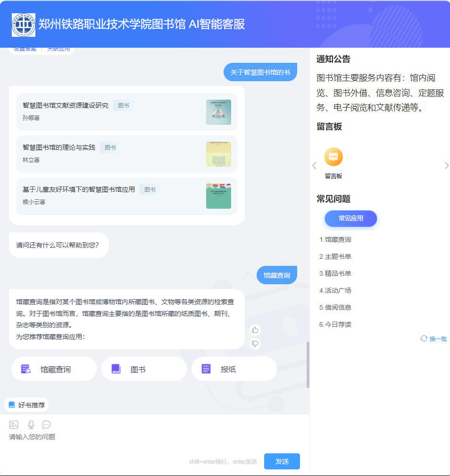The width and height of the screenshot is (450, 476).
Task: Open 1.馆藏查询 from the FAQ list
Action: point(335,239)
